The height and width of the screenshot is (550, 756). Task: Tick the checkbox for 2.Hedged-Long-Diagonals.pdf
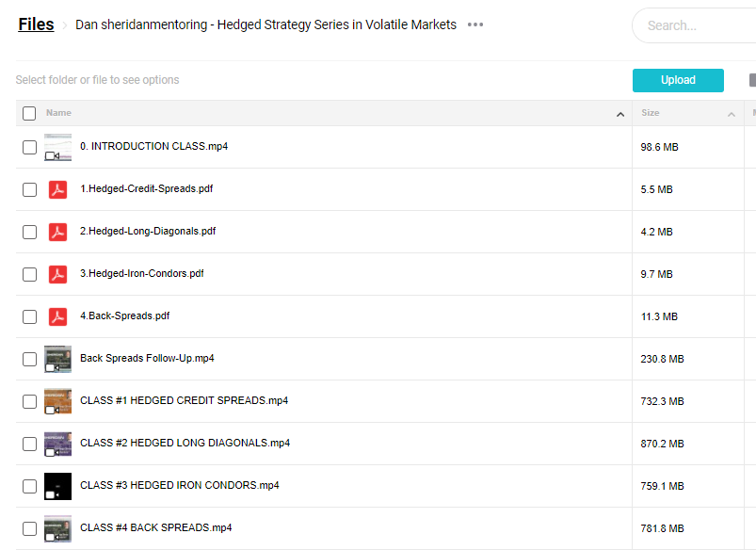(29, 232)
